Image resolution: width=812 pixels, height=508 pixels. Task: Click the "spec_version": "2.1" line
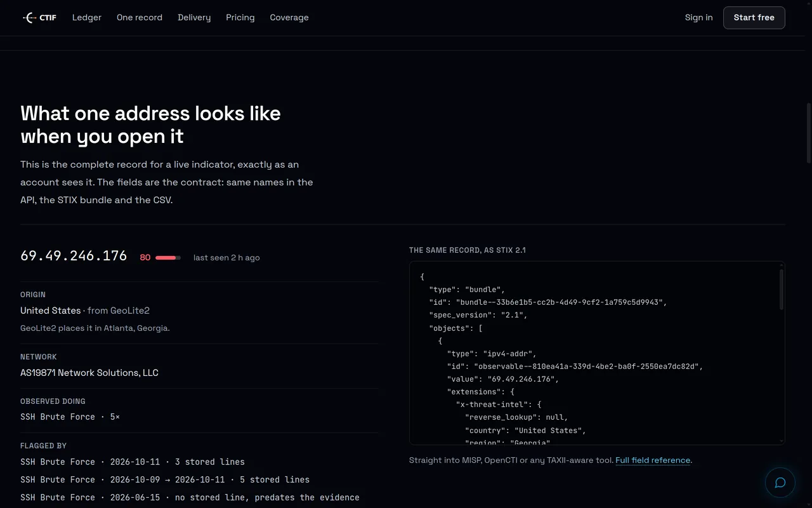[478, 315]
